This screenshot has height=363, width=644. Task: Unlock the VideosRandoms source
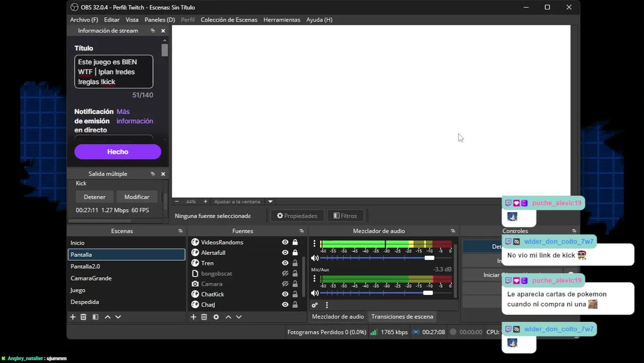tap(295, 243)
